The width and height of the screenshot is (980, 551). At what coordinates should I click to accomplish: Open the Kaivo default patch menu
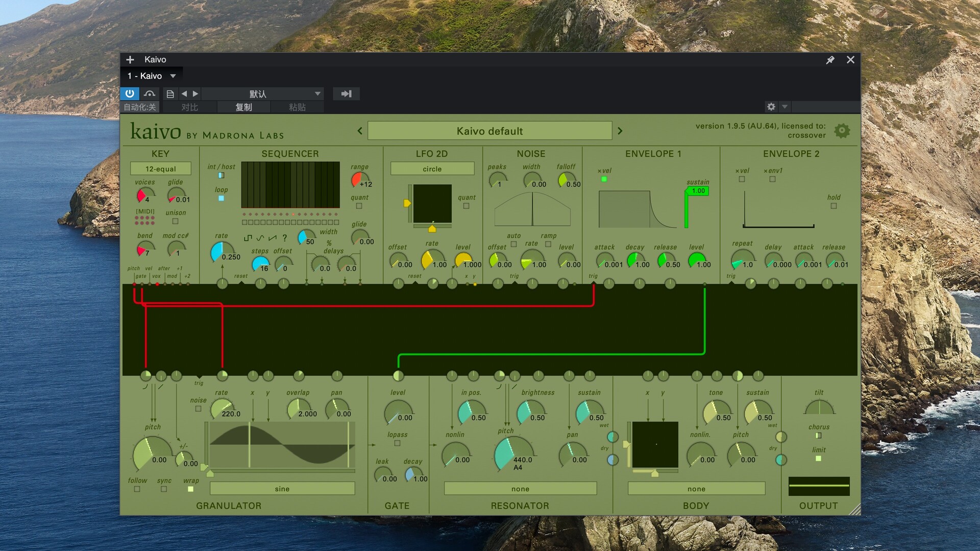tap(489, 131)
